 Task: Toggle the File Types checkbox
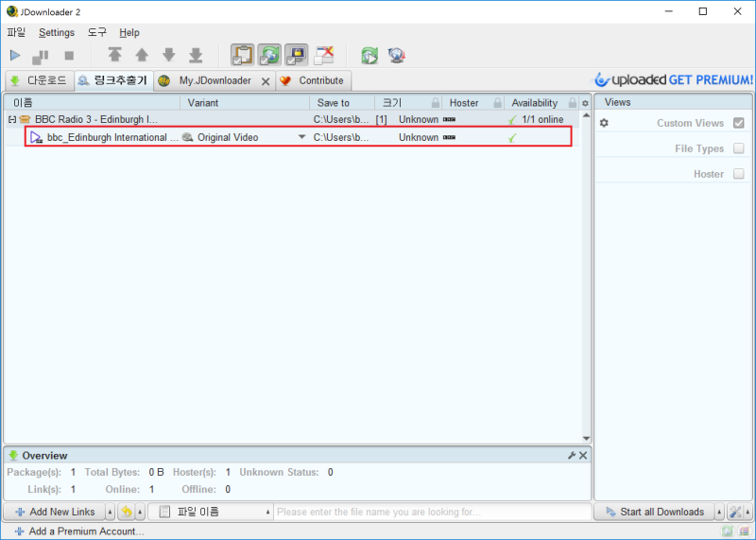(x=738, y=148)
